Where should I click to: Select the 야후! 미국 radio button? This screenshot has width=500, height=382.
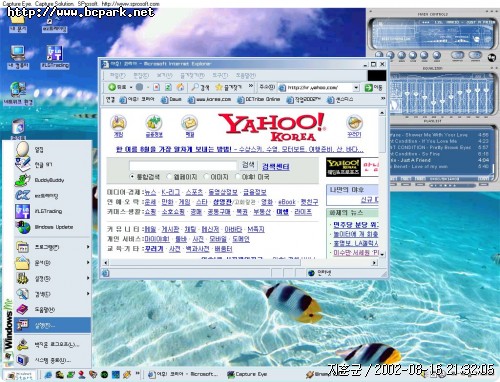point(238,176)
